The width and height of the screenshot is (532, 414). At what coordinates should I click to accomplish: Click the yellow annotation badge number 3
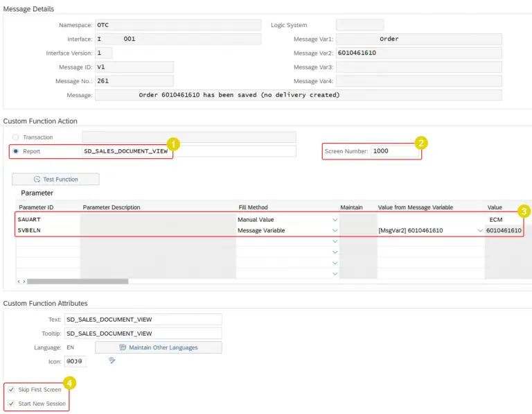click(523, 211)
